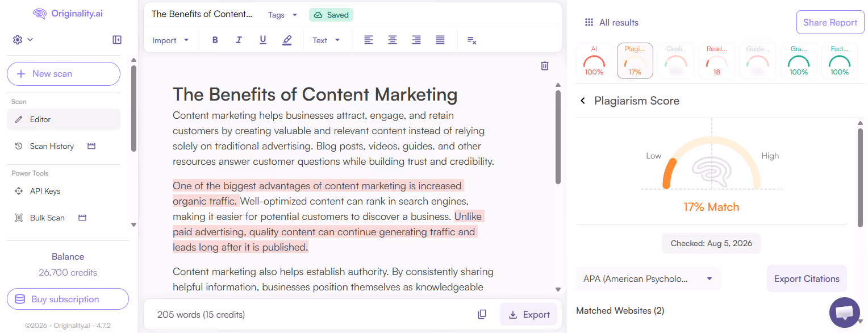Click the Export button
The height and width of the screenshot is (333, 868).
pos(529,314)
